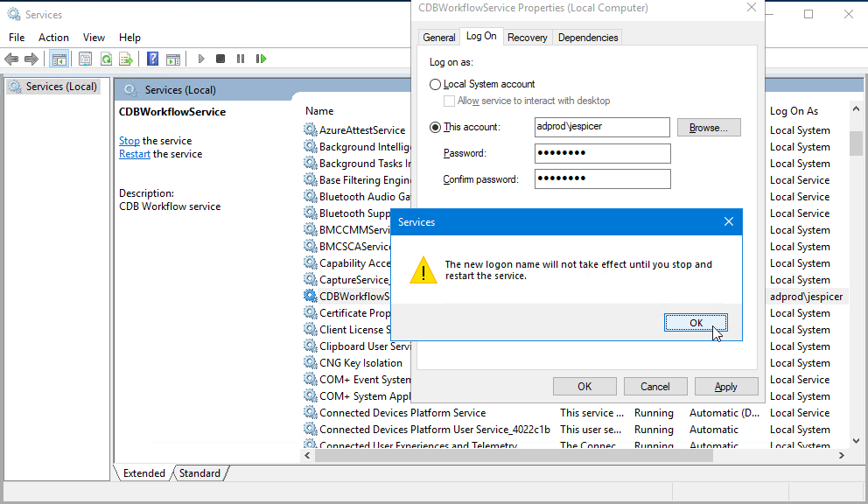Click the Export List toolbar icon

coord(126,59)
